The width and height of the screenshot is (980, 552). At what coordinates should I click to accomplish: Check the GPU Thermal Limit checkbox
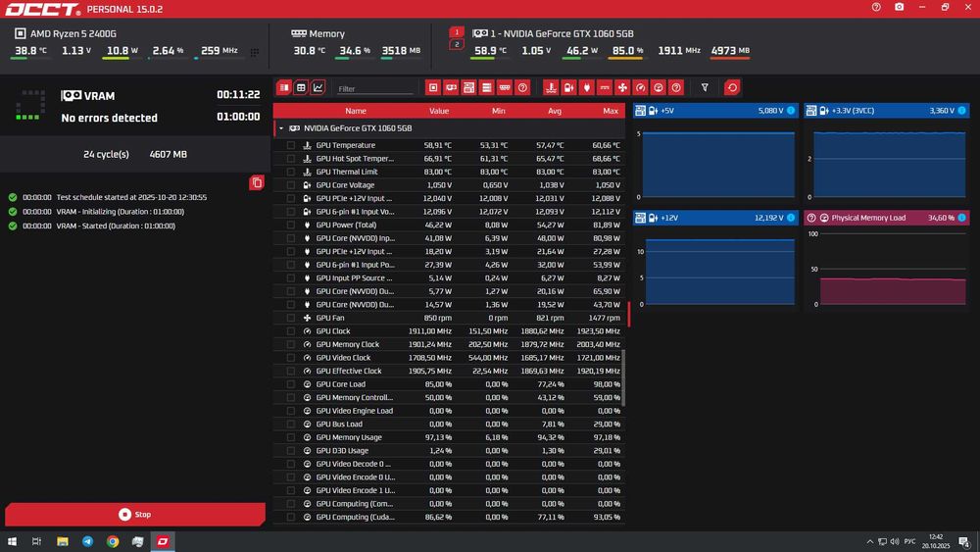pyautogui.click(x=291, y=172)
